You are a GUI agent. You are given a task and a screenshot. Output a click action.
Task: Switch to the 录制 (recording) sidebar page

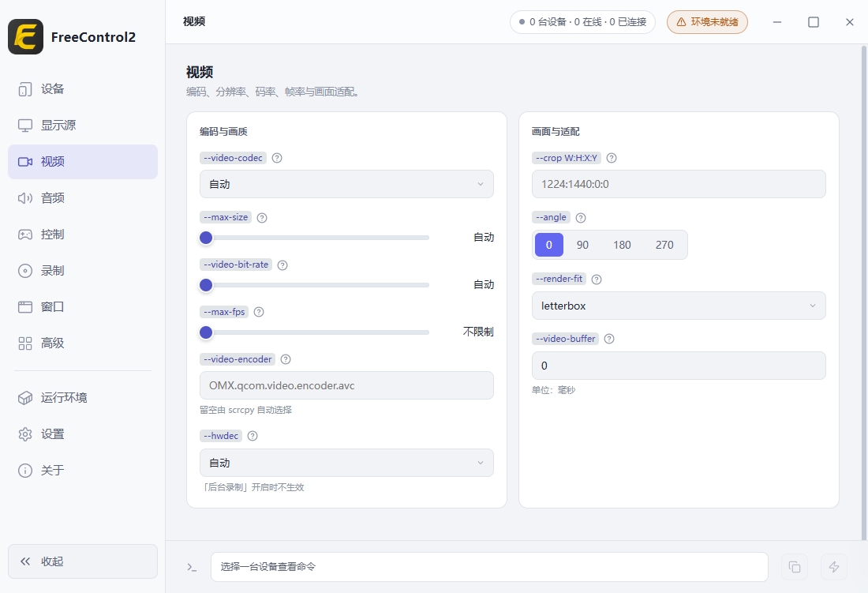83,271
